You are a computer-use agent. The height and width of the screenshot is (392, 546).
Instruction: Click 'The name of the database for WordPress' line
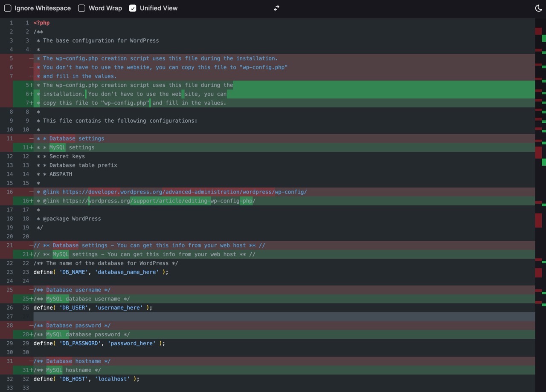pos(267,263)
